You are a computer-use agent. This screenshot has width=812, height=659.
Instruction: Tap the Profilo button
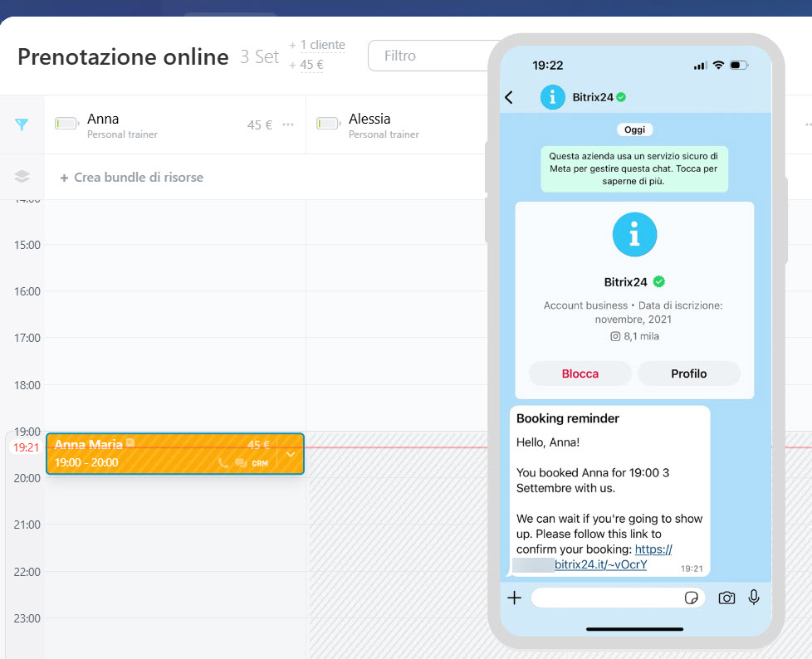[x=688, y=373]
